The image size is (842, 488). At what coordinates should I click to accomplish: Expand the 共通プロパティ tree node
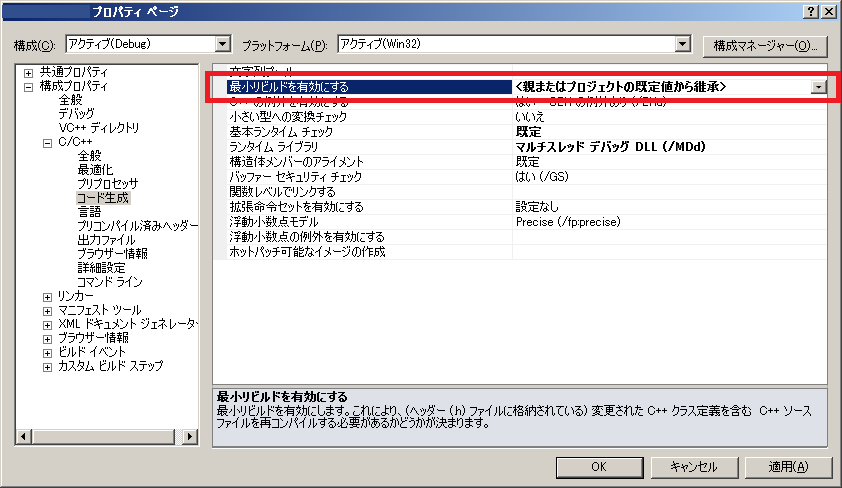[x=28, y=72]
